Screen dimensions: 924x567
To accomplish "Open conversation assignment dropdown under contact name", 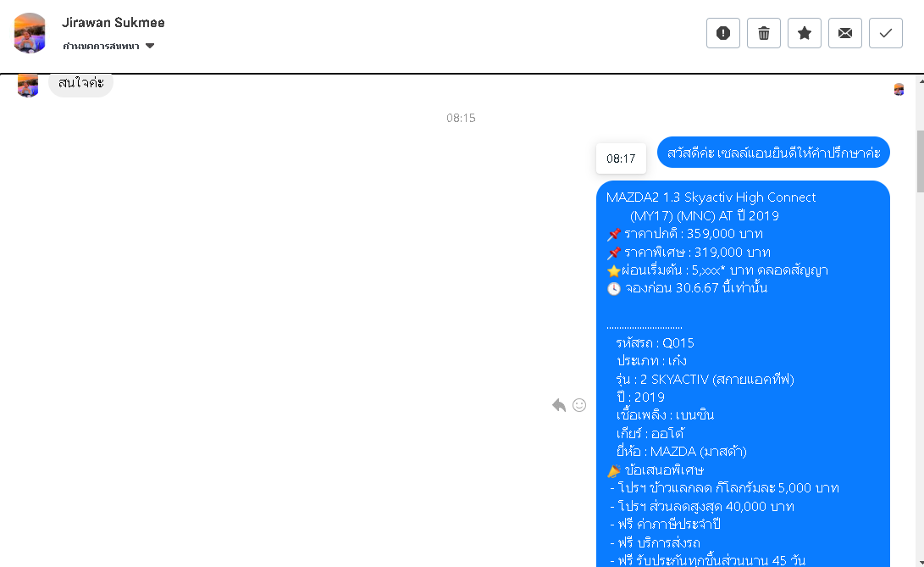I will pos(108,46).
